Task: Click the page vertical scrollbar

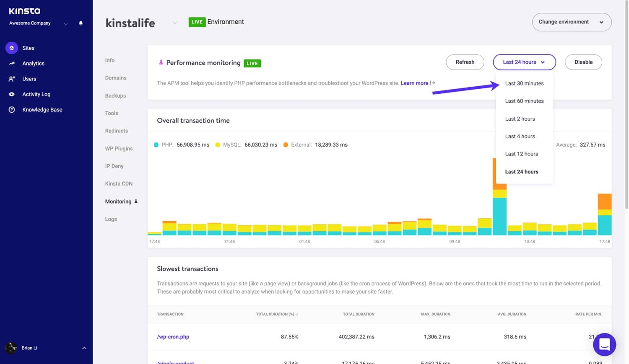Action: click(626, 105)
